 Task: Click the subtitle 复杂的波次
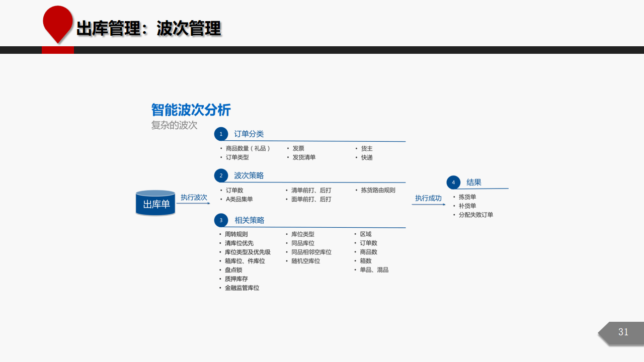[175, 125]
